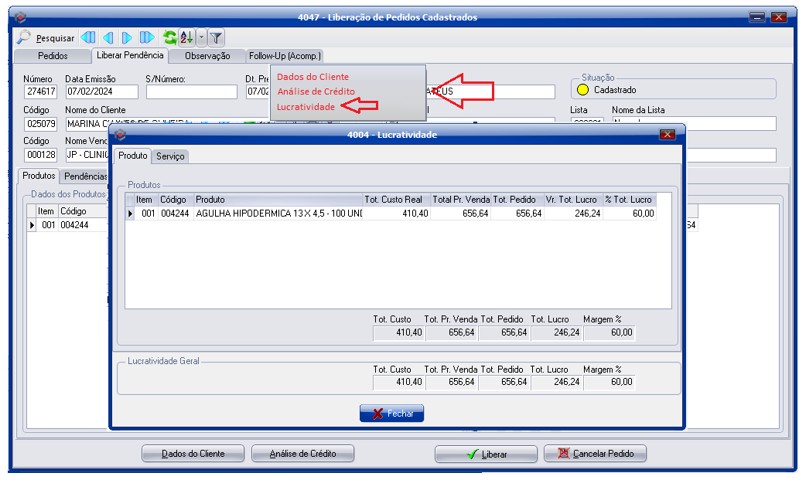The height and width of the screenshot is (483, 802).
Task: Select Análise de Crédito menu entry
Action: coord(317,91)
